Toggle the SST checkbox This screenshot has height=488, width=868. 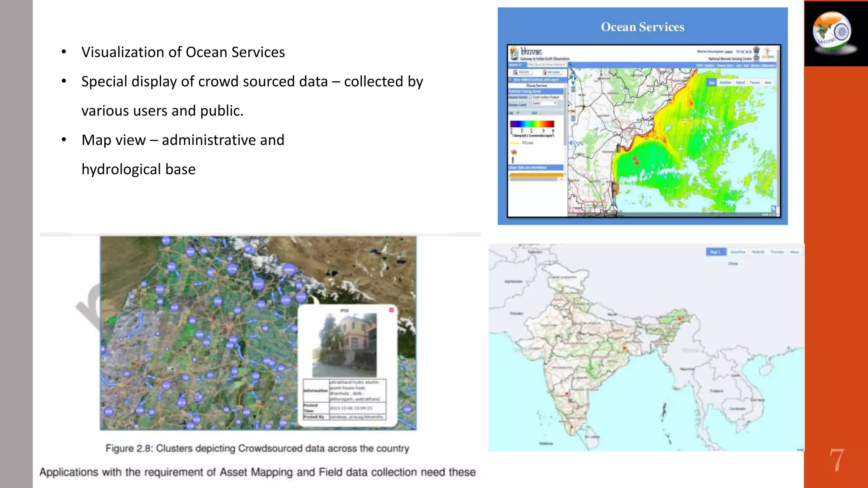[x=542, y=113]
